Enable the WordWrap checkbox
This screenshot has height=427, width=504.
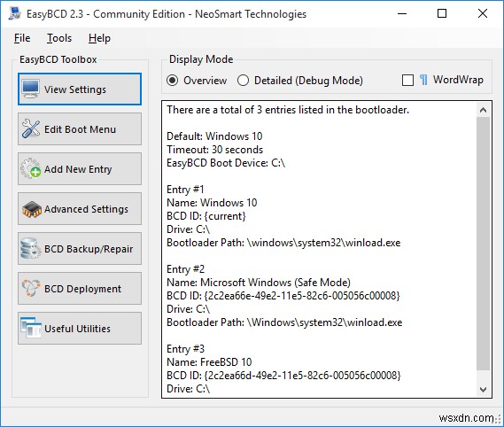407,80
